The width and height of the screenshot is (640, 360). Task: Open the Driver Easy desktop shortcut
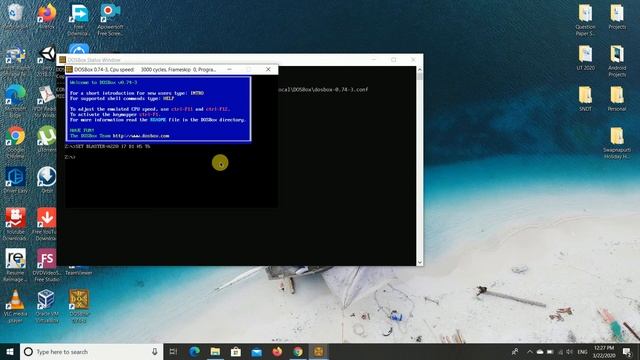tap(16, 180)
